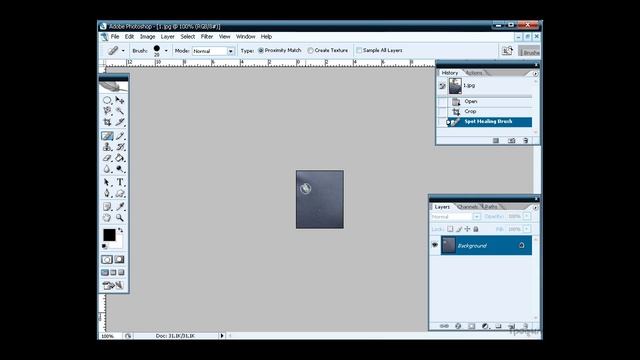640x360 pixels.
Task: Create new document from current state
Action: click(496, 140)
